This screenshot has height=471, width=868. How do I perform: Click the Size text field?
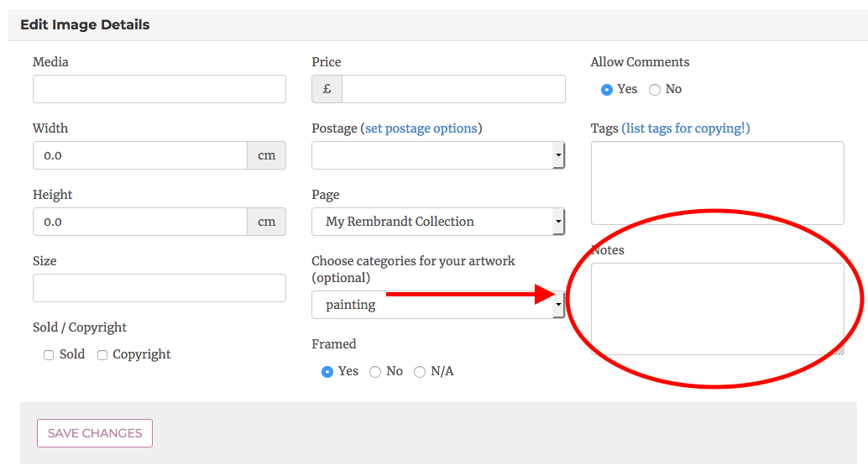159,288
